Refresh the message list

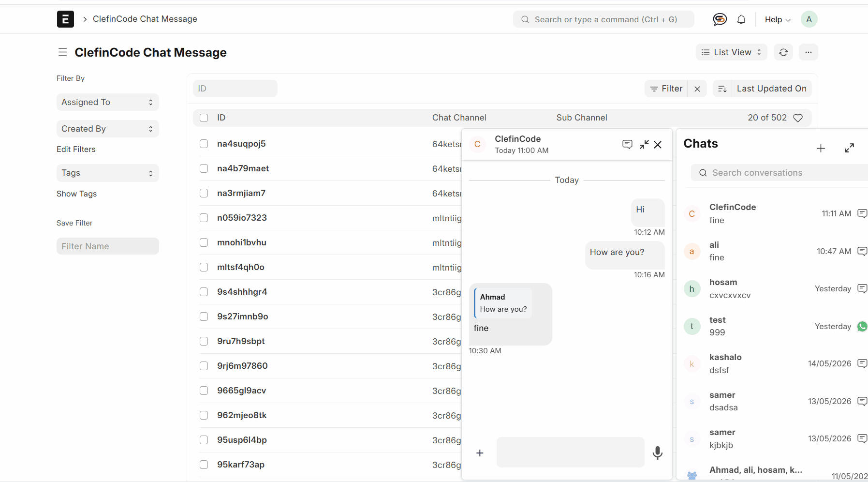(x=783, y=52)
